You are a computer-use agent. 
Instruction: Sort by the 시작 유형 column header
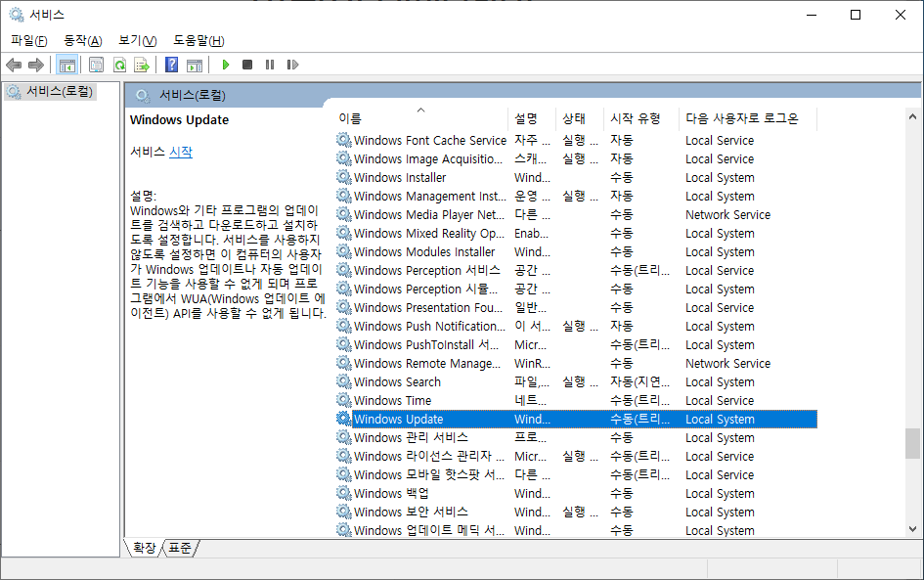(x=642, y=118)
